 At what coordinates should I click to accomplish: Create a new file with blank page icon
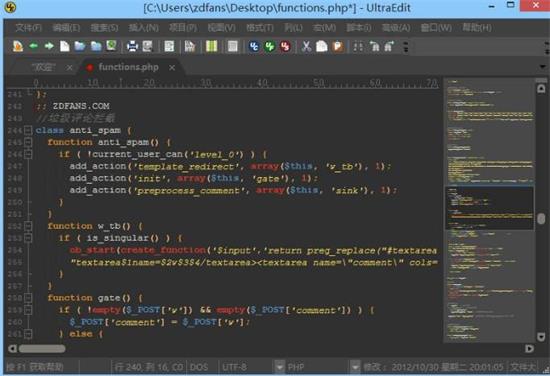click(65, 46)
